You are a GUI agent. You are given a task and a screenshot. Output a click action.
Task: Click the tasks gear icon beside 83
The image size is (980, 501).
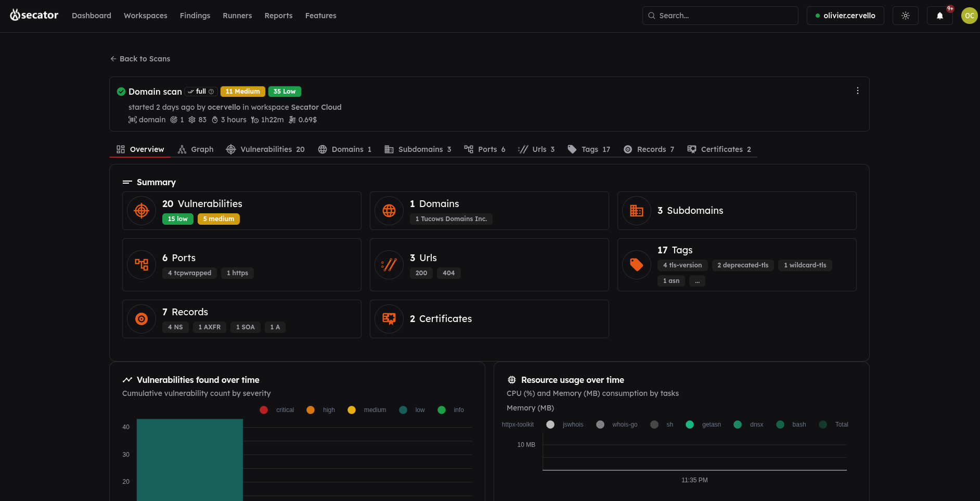coord(192,120)
